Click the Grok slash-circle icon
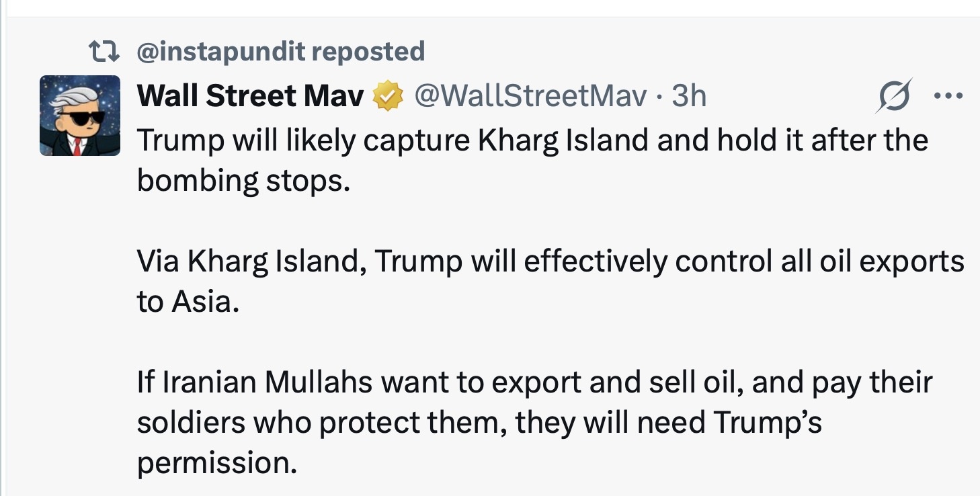Image resolution: width=980 pixels, height=496 pixels. (x=895, y=97)
